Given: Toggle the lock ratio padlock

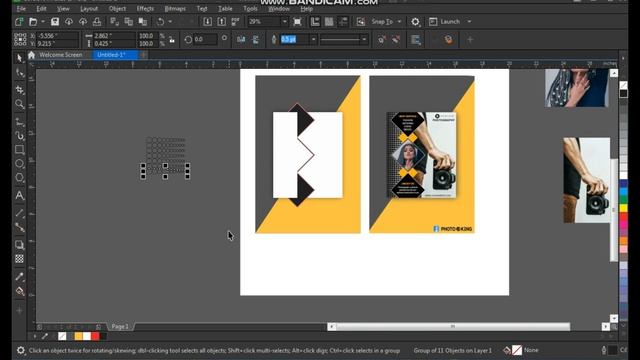Looking at the screenshot, I should pos(172,40).
